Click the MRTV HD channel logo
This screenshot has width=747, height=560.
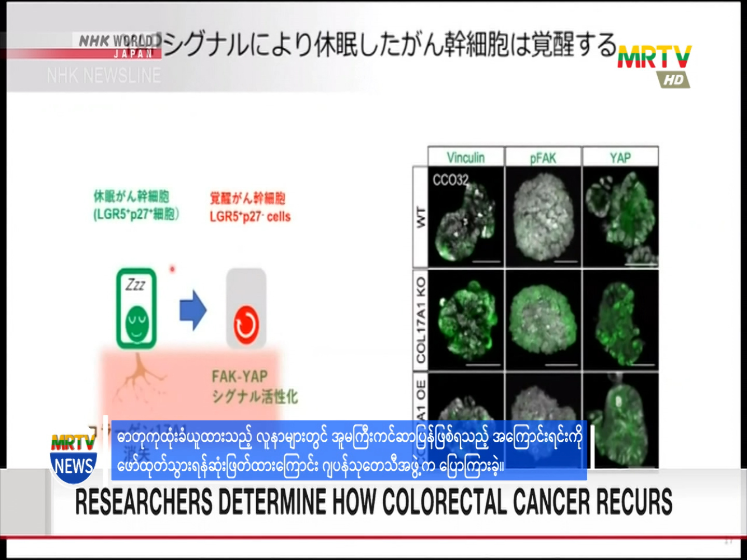(655, 65)
